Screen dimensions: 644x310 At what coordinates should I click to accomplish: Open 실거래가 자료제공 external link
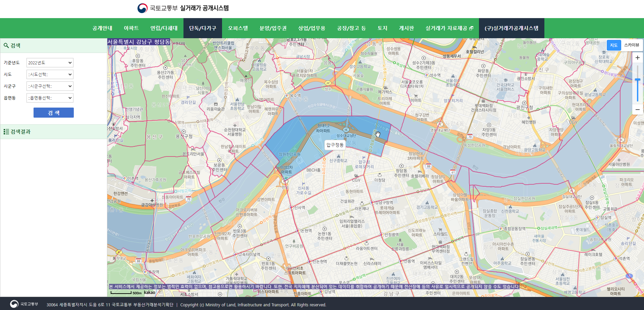coord(449,28)
